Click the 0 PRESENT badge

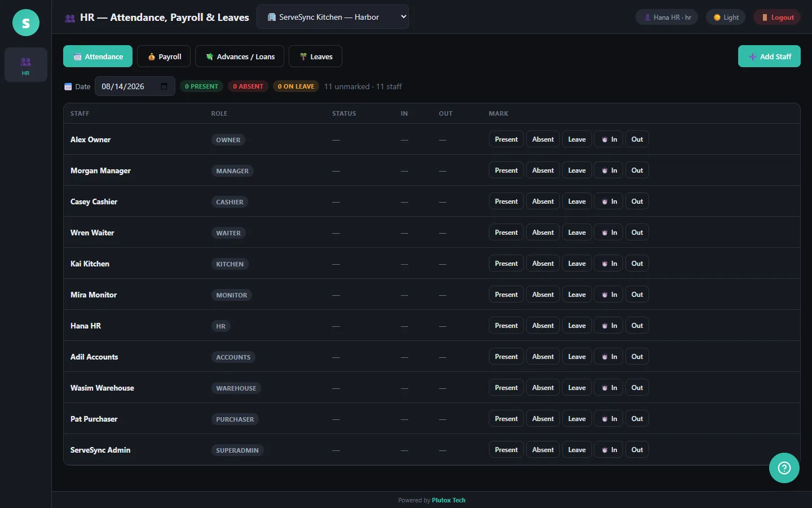(201, 86)
